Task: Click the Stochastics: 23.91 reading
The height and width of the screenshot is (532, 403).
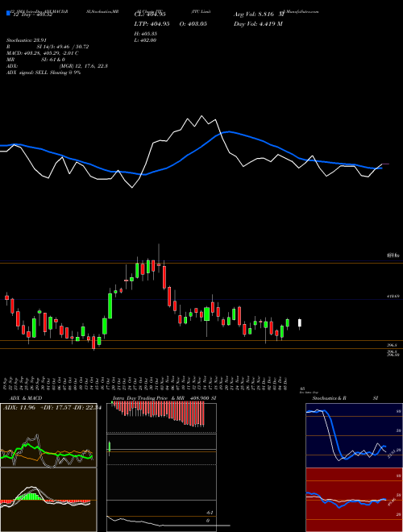Action: point(26,40)
